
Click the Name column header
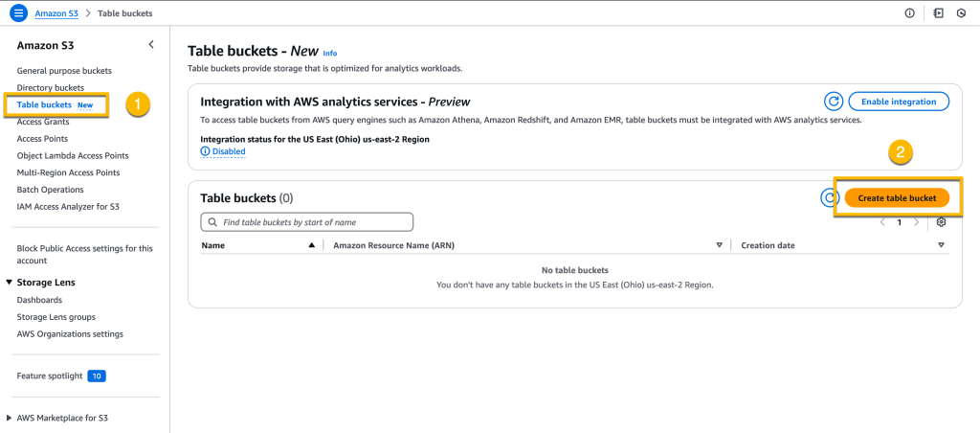click(213, 245)
